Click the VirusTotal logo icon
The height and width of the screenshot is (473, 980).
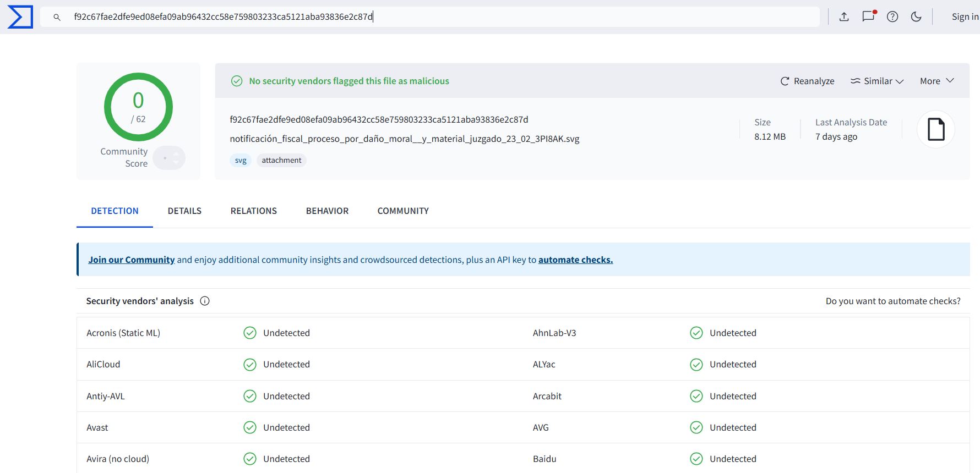coord(20,17)
